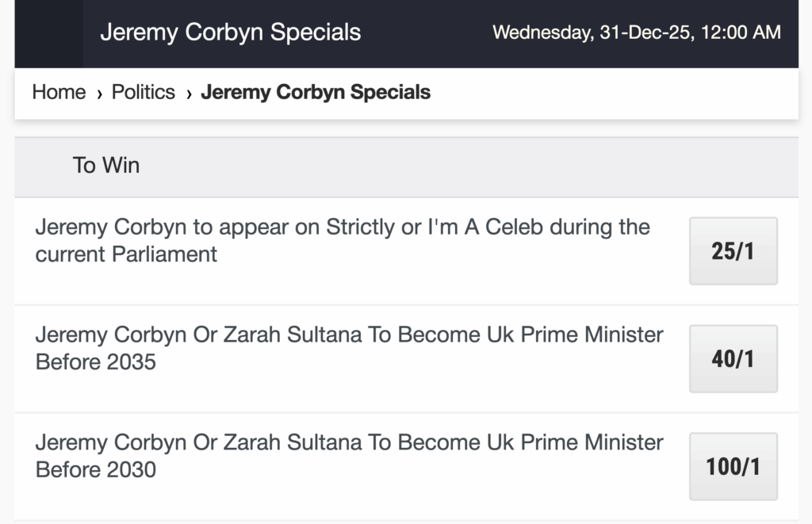Go to the Home breadcrumb link
Viewport: 812px width, 524px height.
pos(59,92)
